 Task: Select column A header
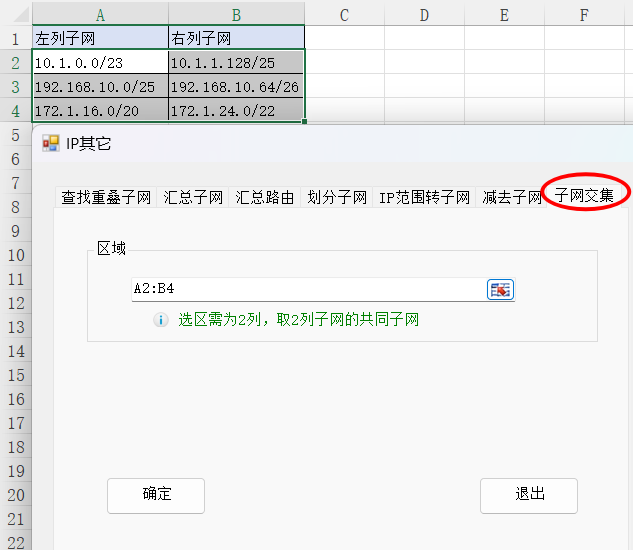click(100, 15)
